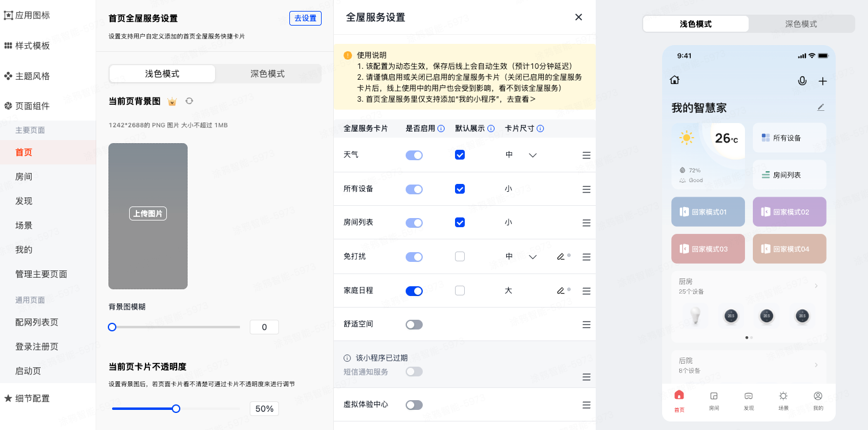Open card size dropdown for 天气

click(532, 155)
